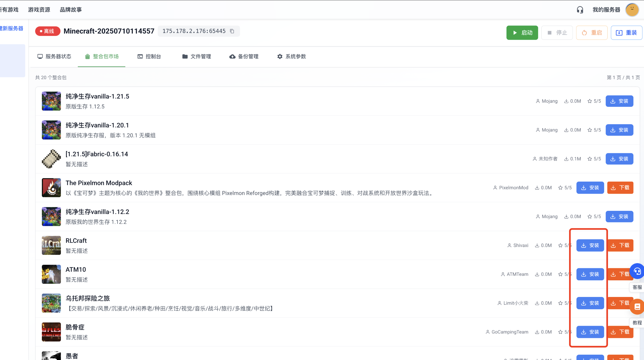The width and height of the screenshot is (644, 360).
Task: Click The Pixelmon Modpack thumbnail image
Action: coord(51,188)
